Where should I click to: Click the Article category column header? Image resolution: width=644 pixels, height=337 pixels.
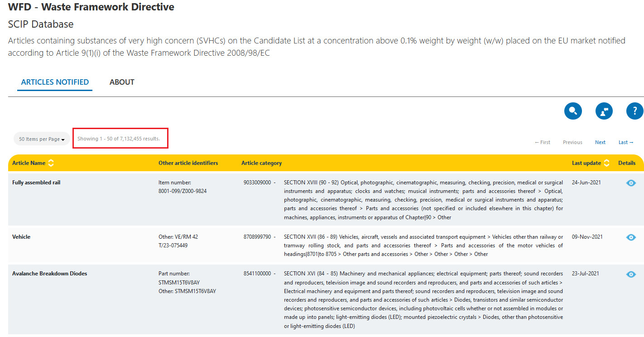click(261, 163)
